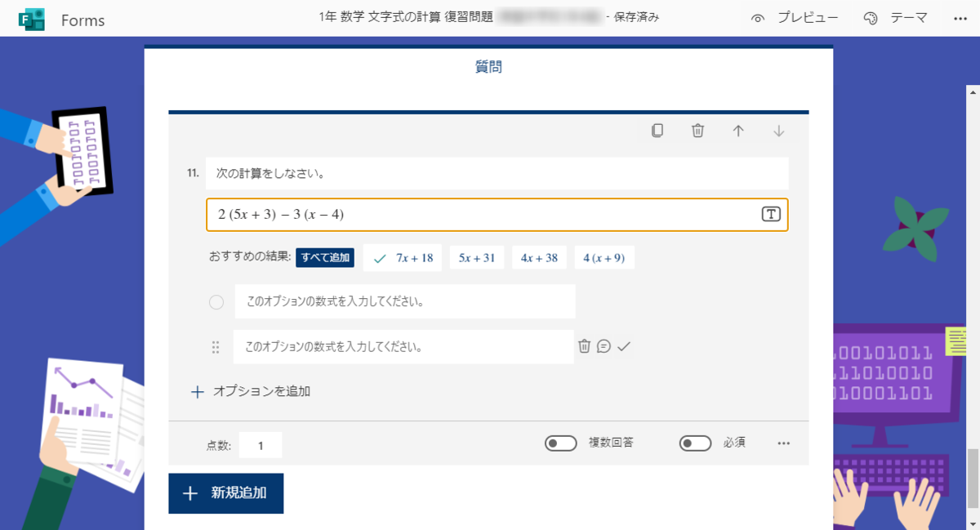Mark the option as correct with the checkmark icon

(x=624, y=345)
